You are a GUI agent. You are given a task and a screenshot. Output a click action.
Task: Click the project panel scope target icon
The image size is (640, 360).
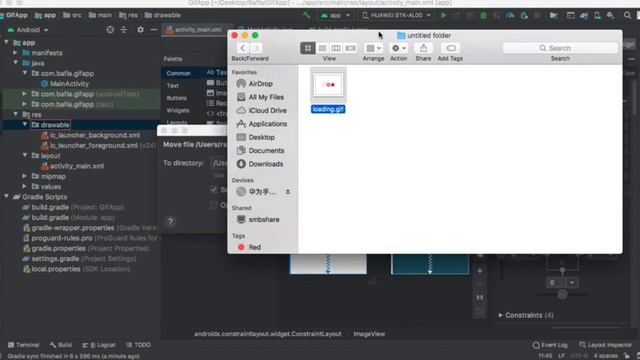tap(110, 30)
